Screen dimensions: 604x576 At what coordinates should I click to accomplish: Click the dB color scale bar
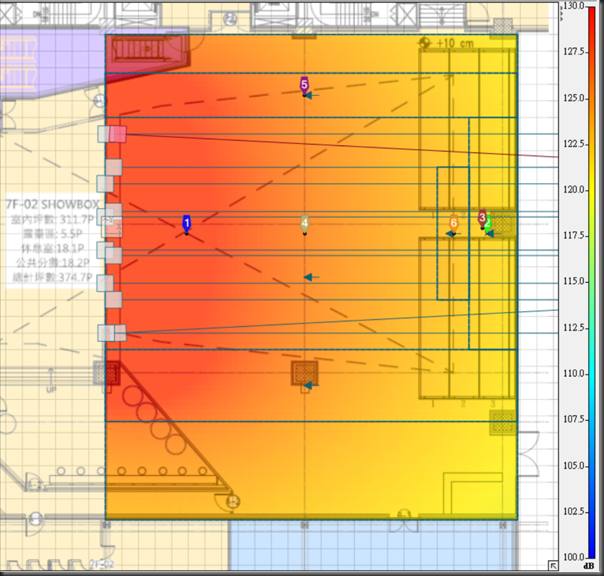coord(591,282)
